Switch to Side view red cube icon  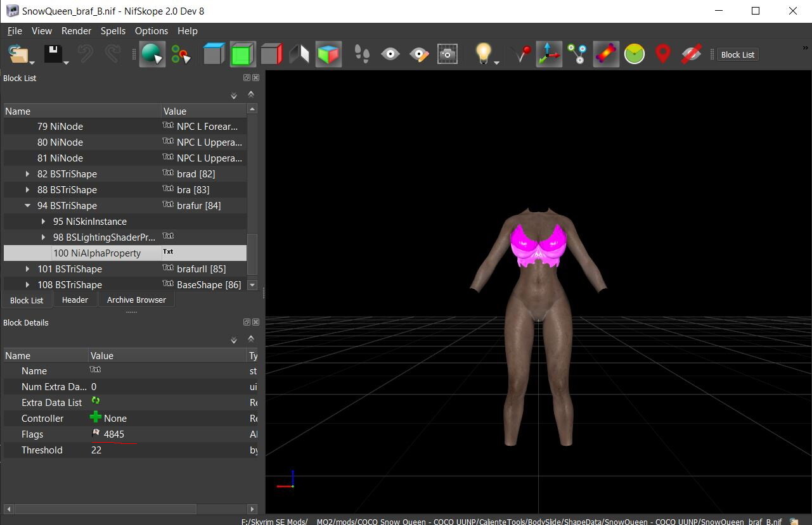271,54
